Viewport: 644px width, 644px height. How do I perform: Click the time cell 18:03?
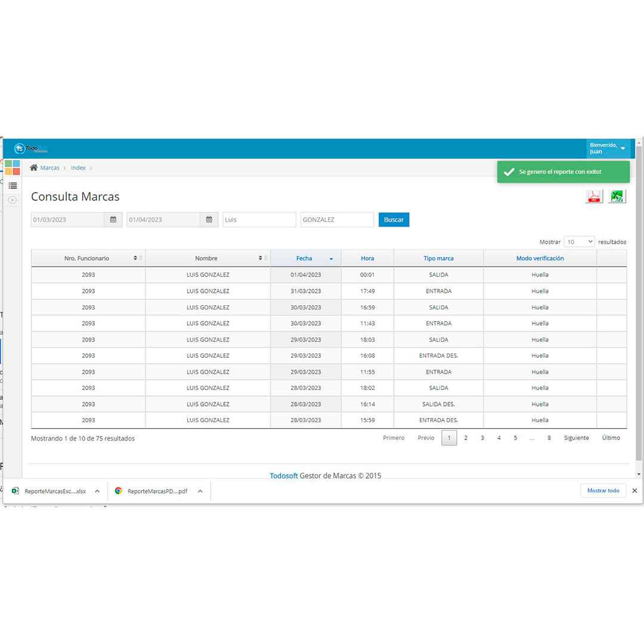click(367, 340)
